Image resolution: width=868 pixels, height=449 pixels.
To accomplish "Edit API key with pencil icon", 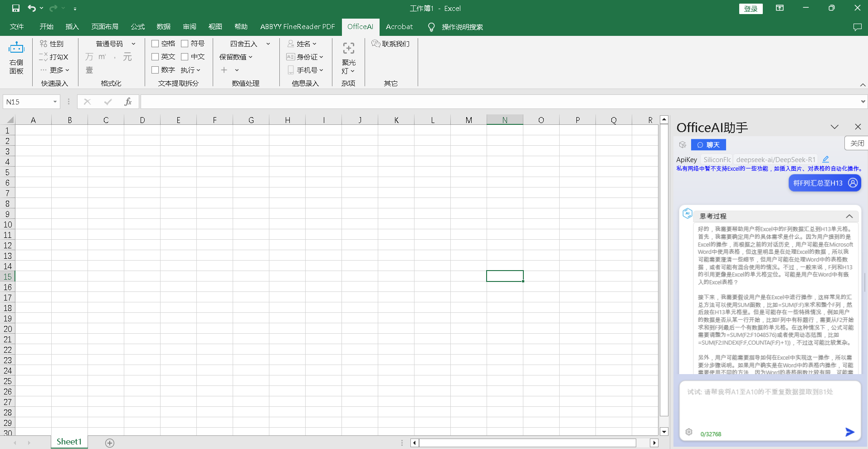I will coord(825,159).
